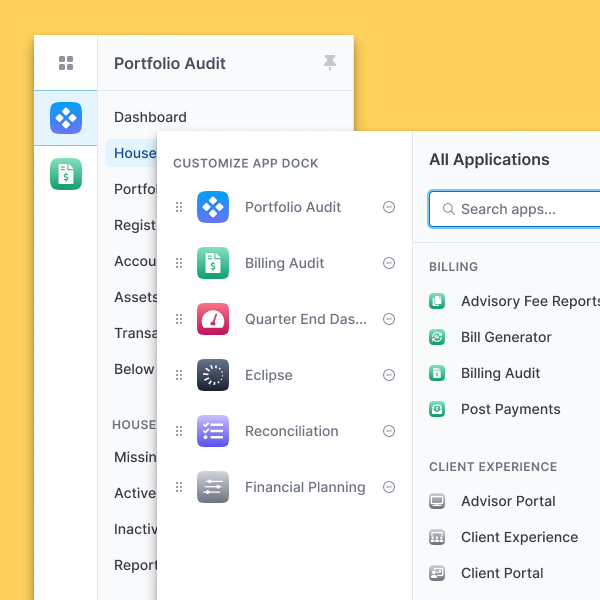Grab drag handle for Eclipse
600x600 pixels.
(x=179, y=375)
